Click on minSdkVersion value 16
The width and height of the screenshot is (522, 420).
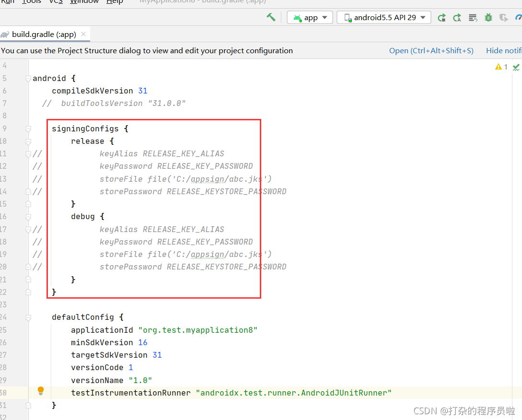(142, 342)
